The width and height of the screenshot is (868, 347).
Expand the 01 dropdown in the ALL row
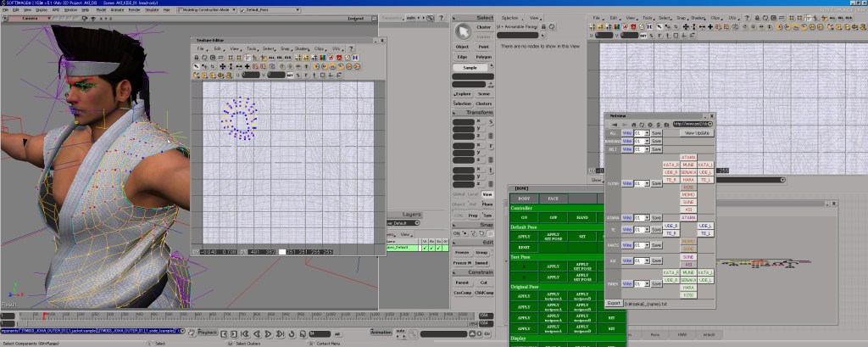(x=646, y=133)
